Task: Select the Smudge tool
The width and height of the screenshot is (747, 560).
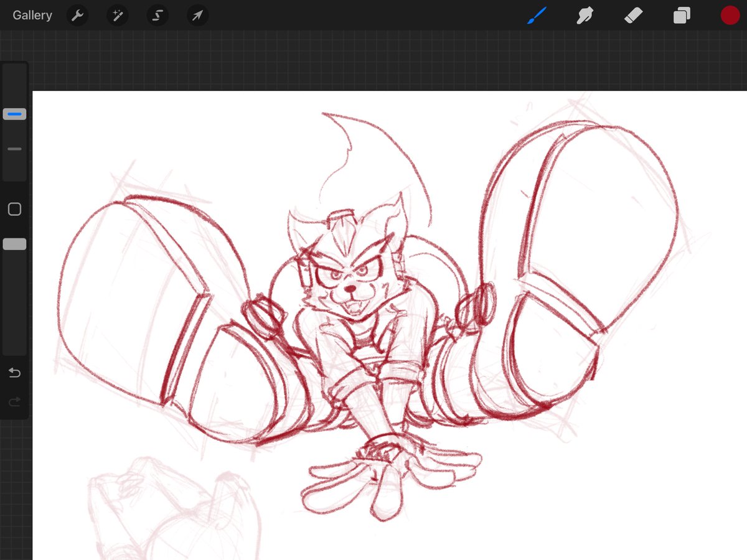Action: (x=585, y=16)
